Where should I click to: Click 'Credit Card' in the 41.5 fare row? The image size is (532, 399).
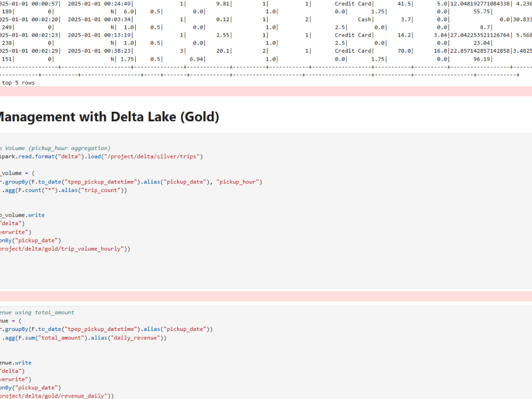353,4
